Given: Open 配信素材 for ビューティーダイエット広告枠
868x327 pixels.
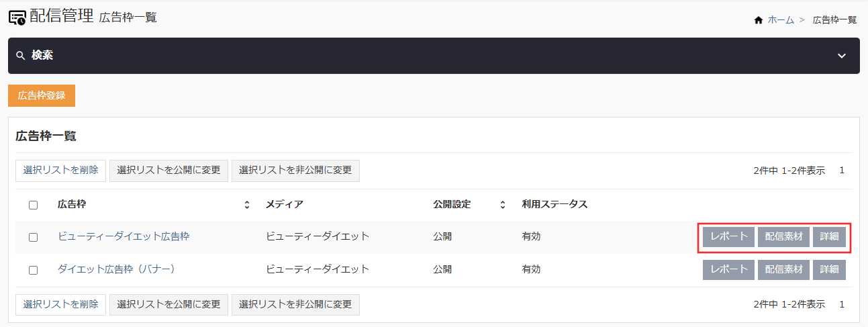Looking at the screenshot, I should click(x=783, y=237).
